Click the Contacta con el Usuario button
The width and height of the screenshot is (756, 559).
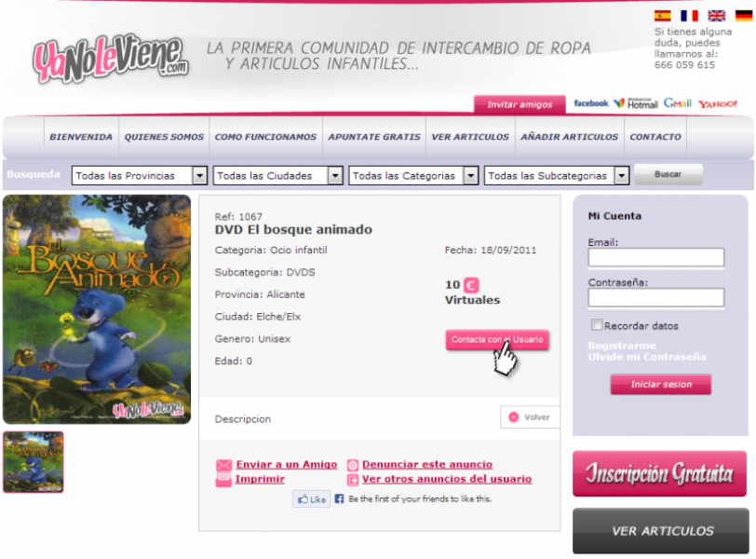pyautogui.click(x=497, y=339)
